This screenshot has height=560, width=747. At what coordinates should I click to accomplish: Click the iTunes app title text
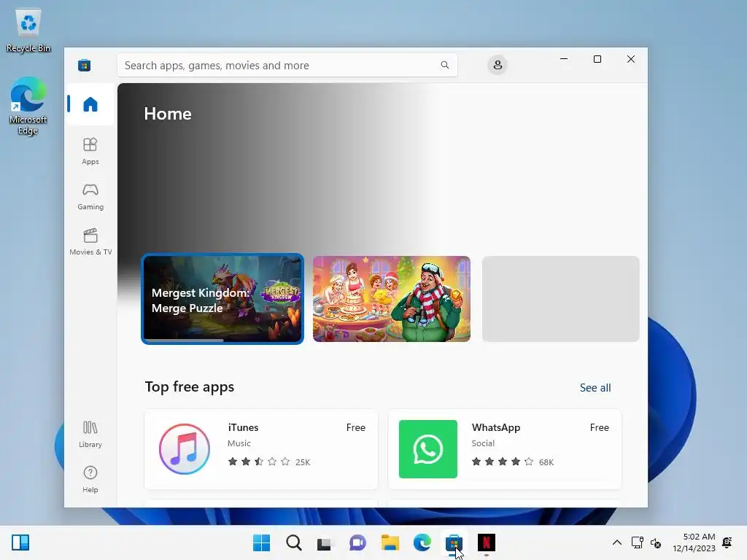pyautogui.click(x=243, y=427)
